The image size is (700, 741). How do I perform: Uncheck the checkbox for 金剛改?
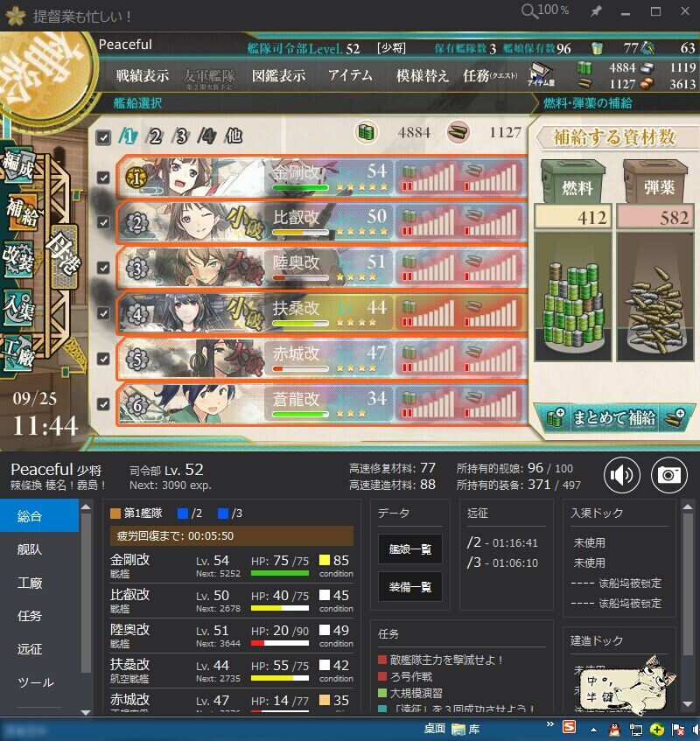click(x=103, y=178)
